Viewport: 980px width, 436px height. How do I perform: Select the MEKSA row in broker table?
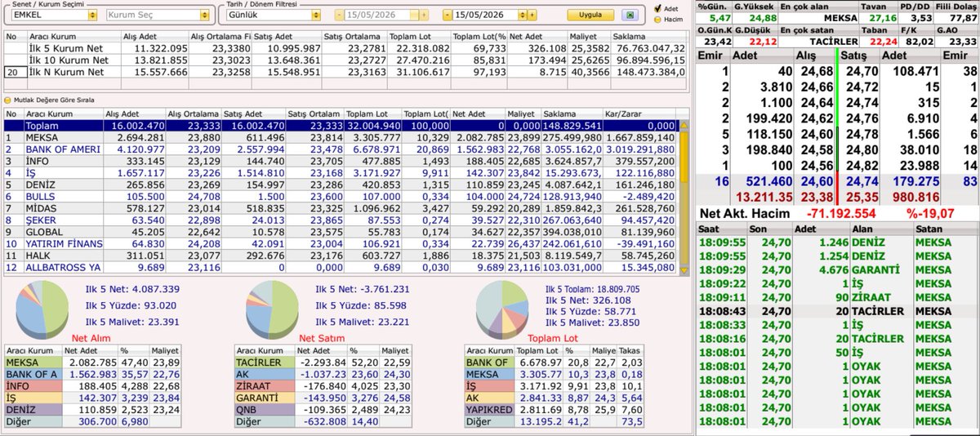point(341,138)
